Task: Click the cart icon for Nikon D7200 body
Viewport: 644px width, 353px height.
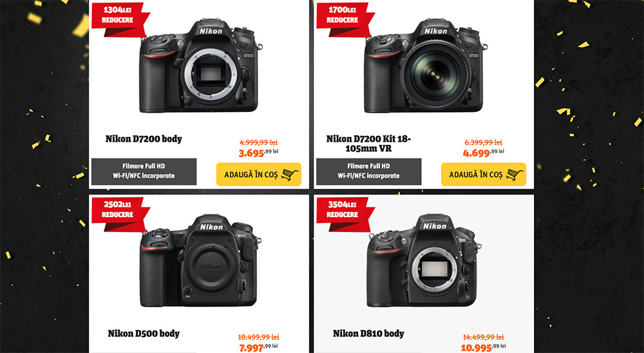Action: coord(290,175)
